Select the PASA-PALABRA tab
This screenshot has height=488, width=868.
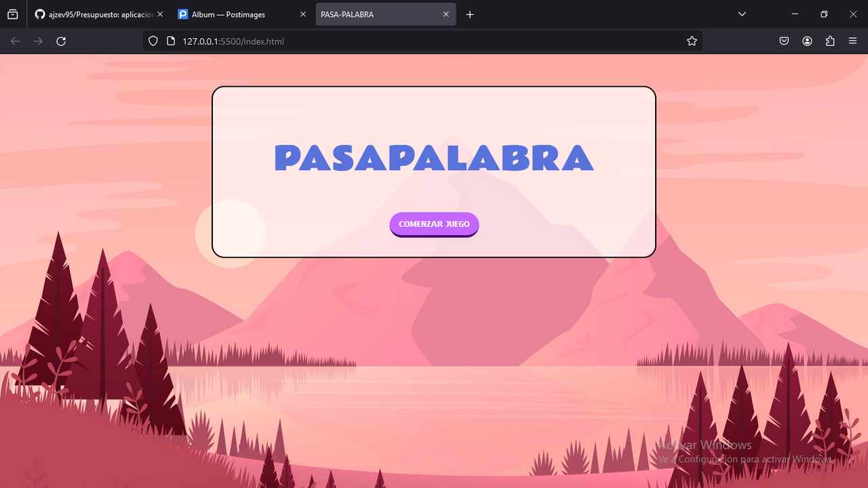point(386,14)
